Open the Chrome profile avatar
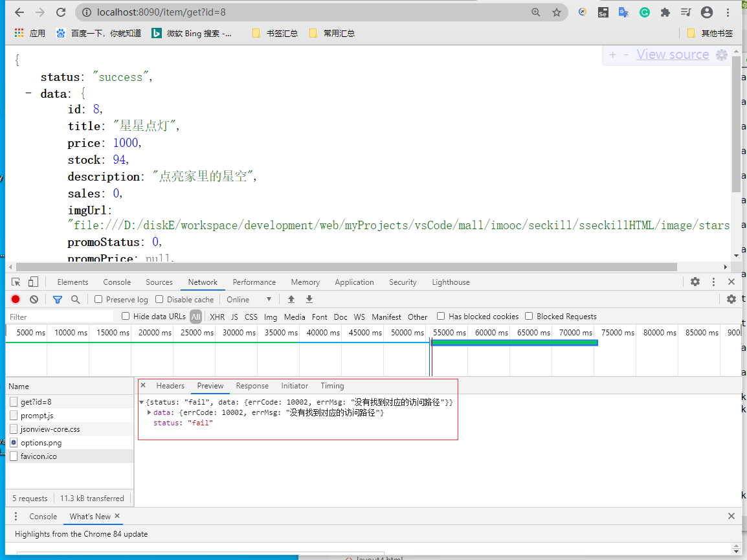Screen dimensions: 747x560 [707, 12]
